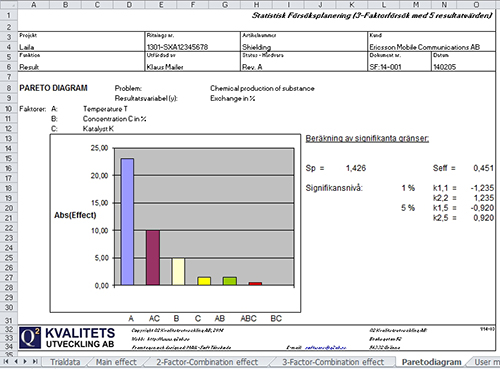Click the Seff value 0,451 cell
This screenshot has width=500, height=369.
point(483,168)
